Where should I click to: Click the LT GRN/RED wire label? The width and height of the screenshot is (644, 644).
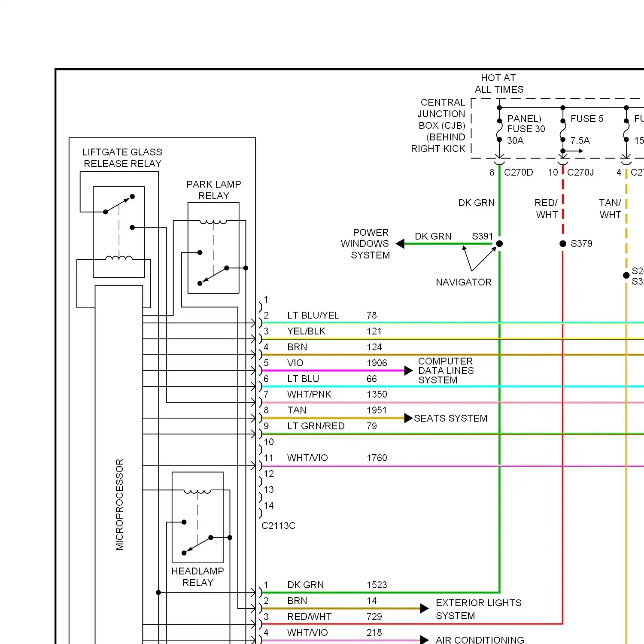coord(316,426)
